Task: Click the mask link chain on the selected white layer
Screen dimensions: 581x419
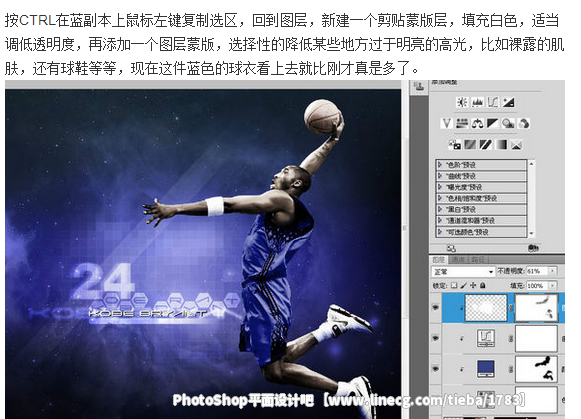Action: (x=511, y=307)
